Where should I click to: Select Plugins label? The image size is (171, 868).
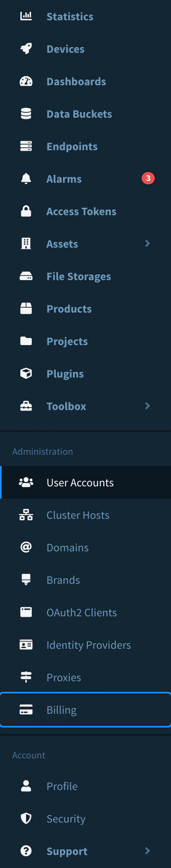point(65,374)
